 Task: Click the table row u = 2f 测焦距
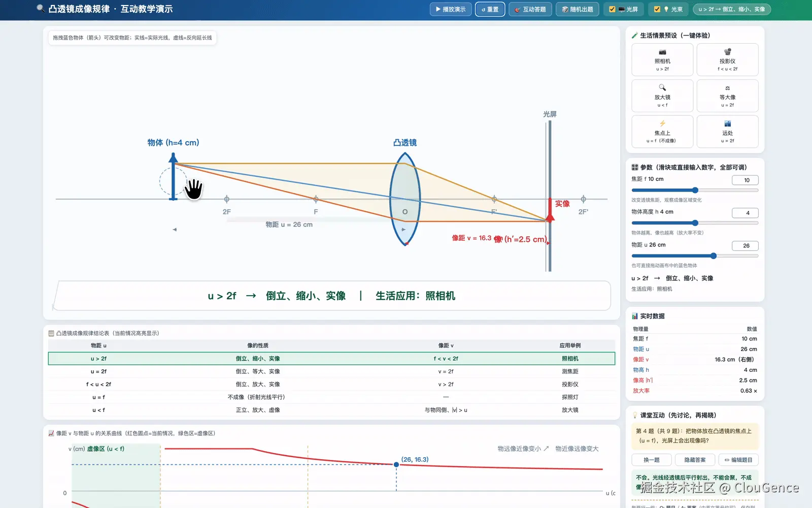pos(331,371)
